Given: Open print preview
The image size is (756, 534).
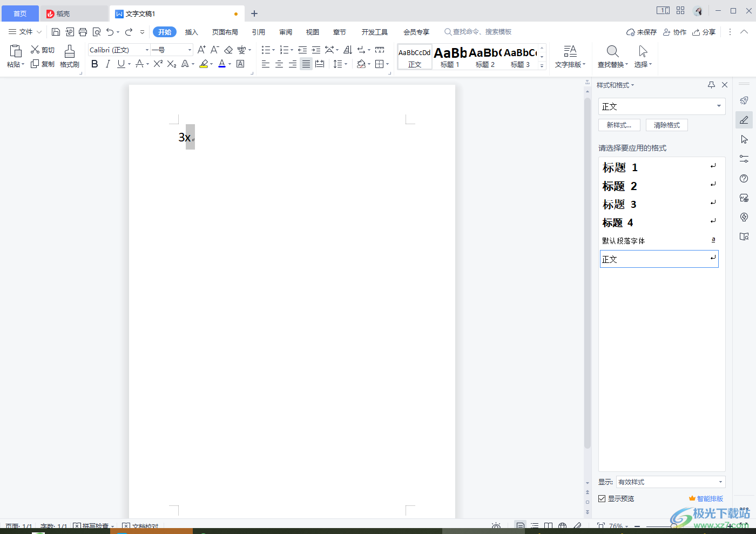Looking at the screenshot, I should 97,32.
